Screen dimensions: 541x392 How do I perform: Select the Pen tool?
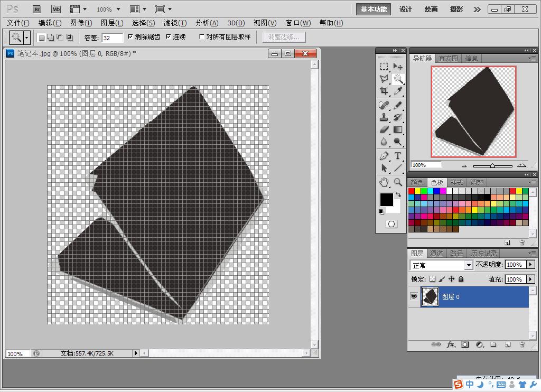click(x=384, y=156)
